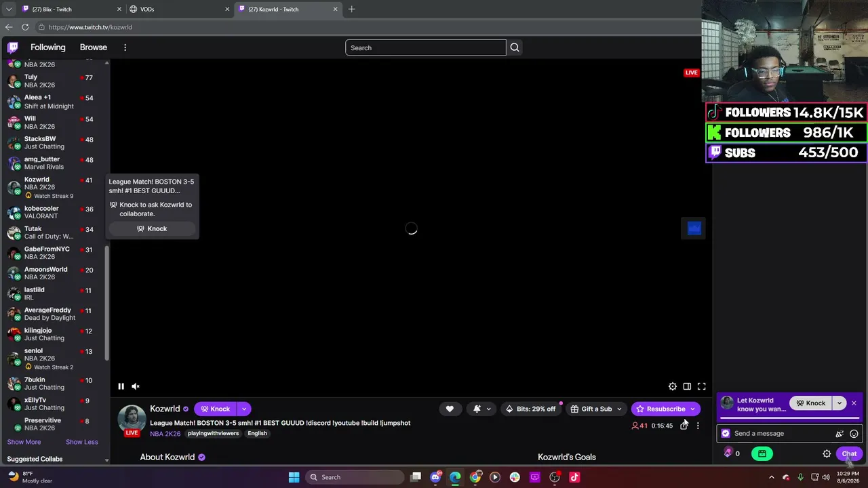Open the TikTok taskbar app

coord(574,477)
